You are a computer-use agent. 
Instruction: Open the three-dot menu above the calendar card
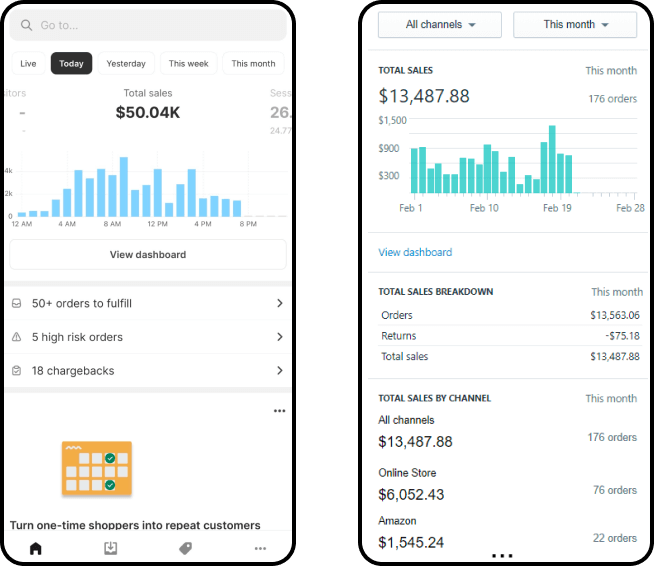(279, 411)
